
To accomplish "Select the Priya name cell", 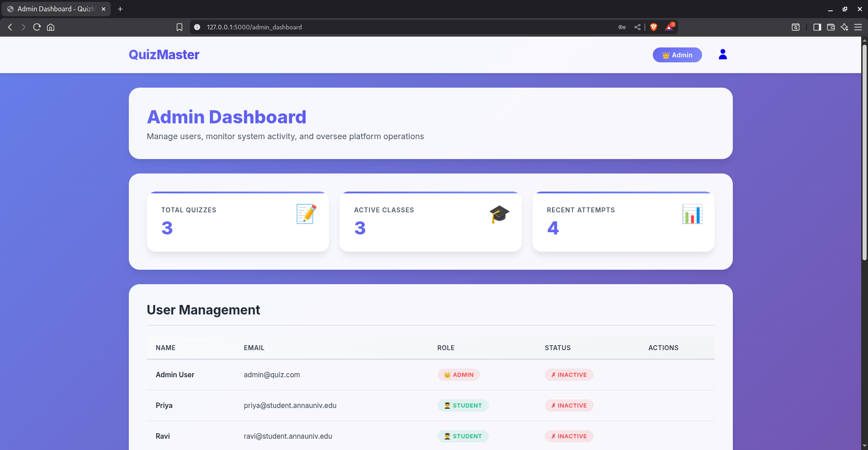I will [164, 406].
